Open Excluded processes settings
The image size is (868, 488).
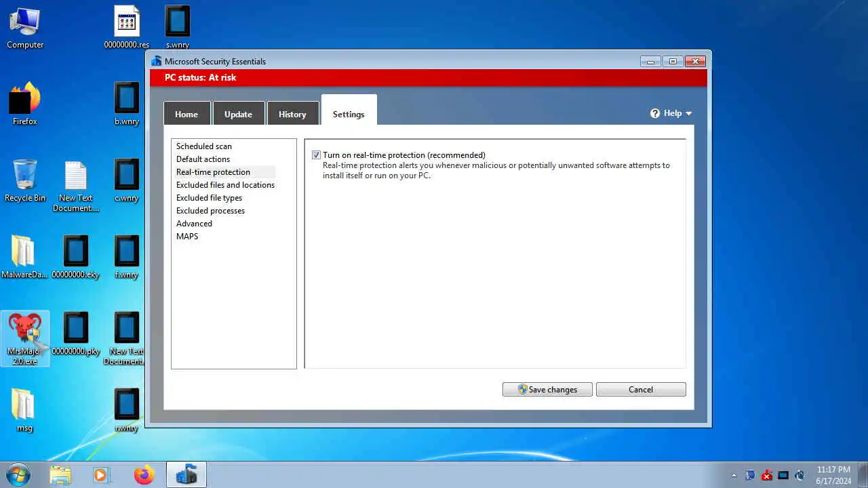tap(210, 211)
